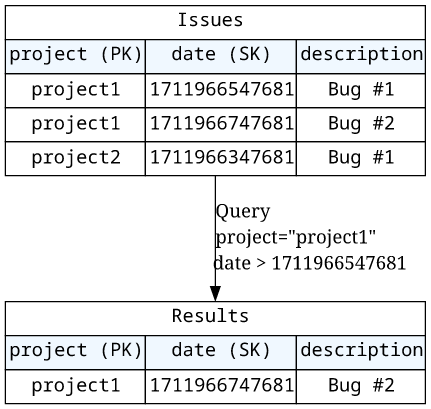Screen dimensions: 431x409
Task: Select the date (SK) header in Issues
Action: click(x=221, y=57)
